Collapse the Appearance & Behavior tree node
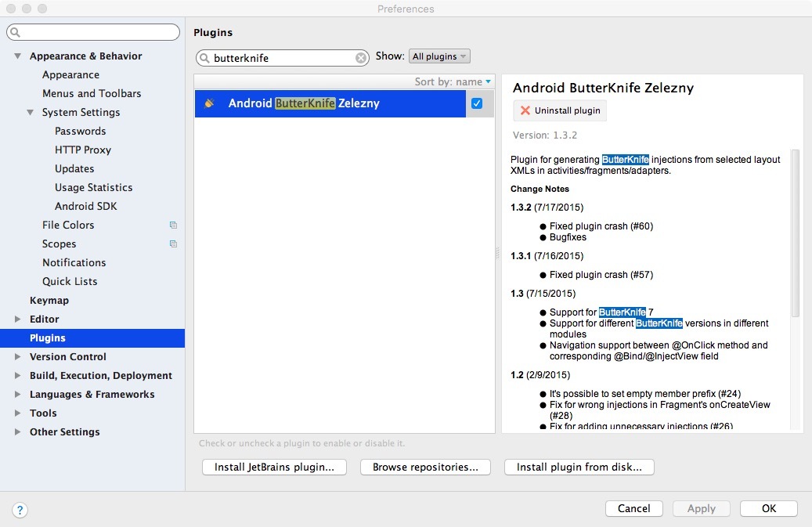 pos(17,56)
